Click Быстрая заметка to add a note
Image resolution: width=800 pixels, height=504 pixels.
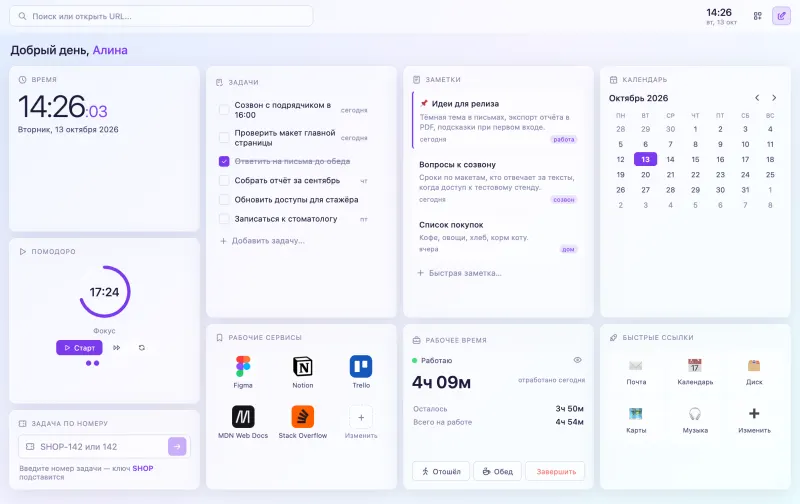pyautogui.click(x=459, y=273)
